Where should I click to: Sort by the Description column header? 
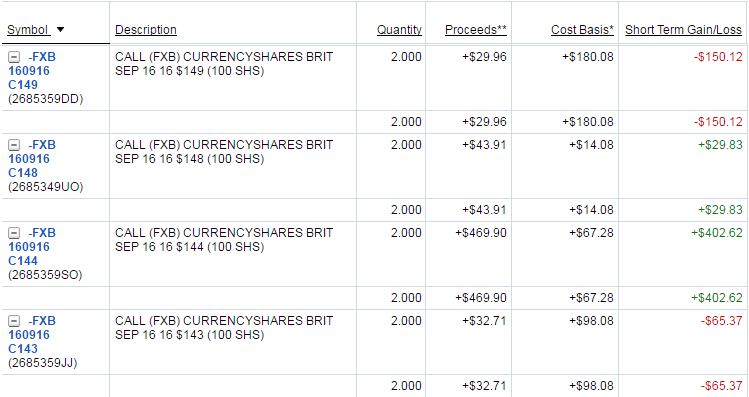click(x=146, y=30)
